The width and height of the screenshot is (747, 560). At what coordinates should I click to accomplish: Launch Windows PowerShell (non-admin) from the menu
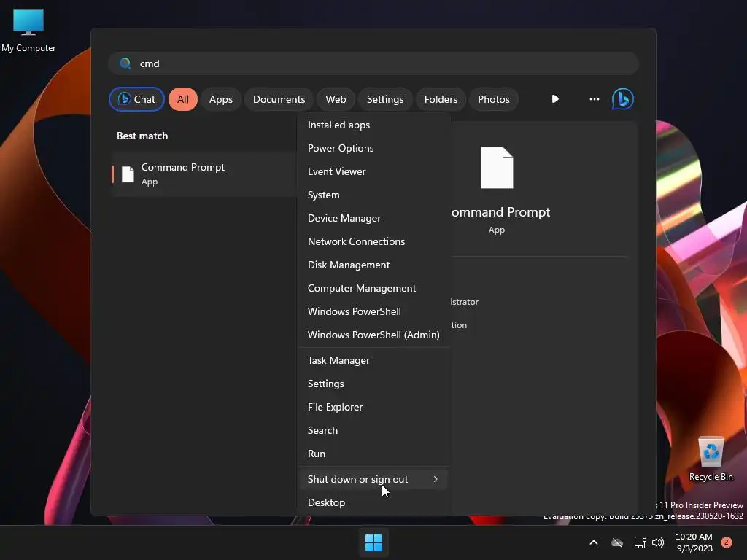[373, 311]
